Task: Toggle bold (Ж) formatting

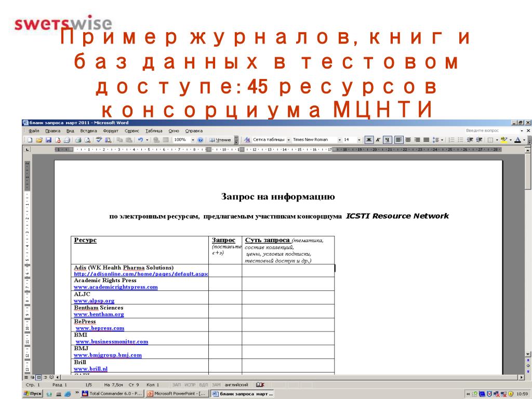Action: tap(369, 140)
